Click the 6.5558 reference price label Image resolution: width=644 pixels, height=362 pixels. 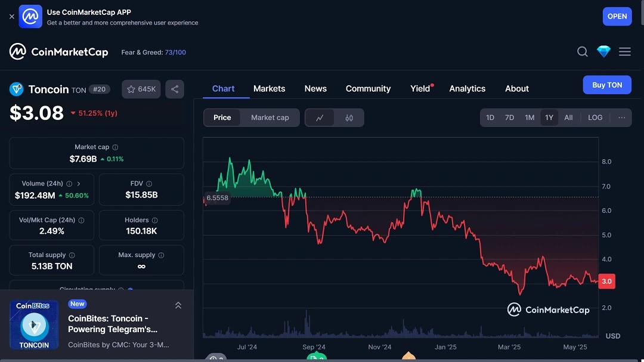217,197
